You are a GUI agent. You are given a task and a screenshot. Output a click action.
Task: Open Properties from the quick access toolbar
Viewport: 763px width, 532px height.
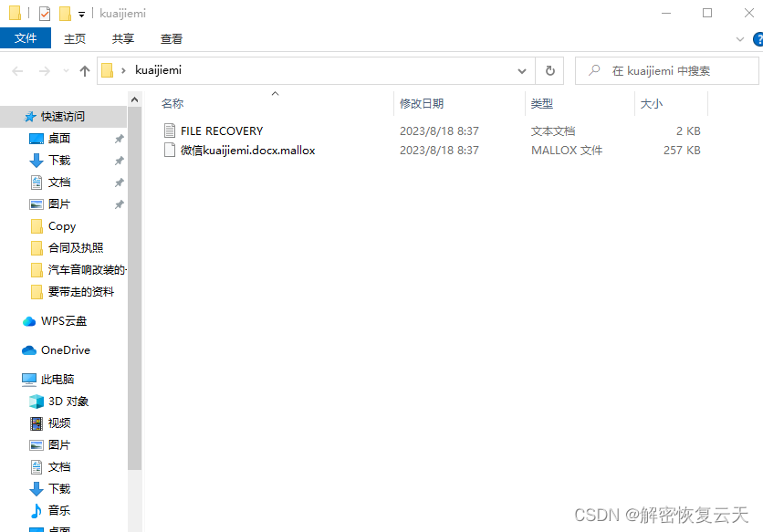coord(43,13)
